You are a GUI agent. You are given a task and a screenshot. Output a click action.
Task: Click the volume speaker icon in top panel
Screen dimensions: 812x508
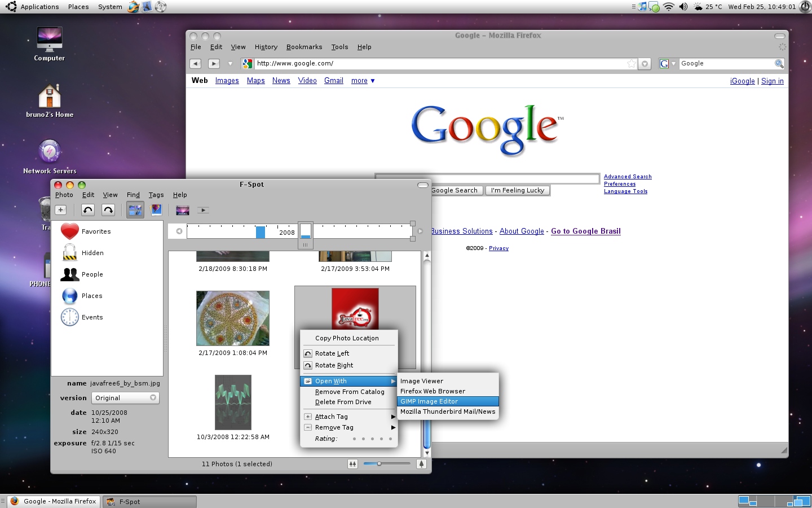click(x=683, y=7)
